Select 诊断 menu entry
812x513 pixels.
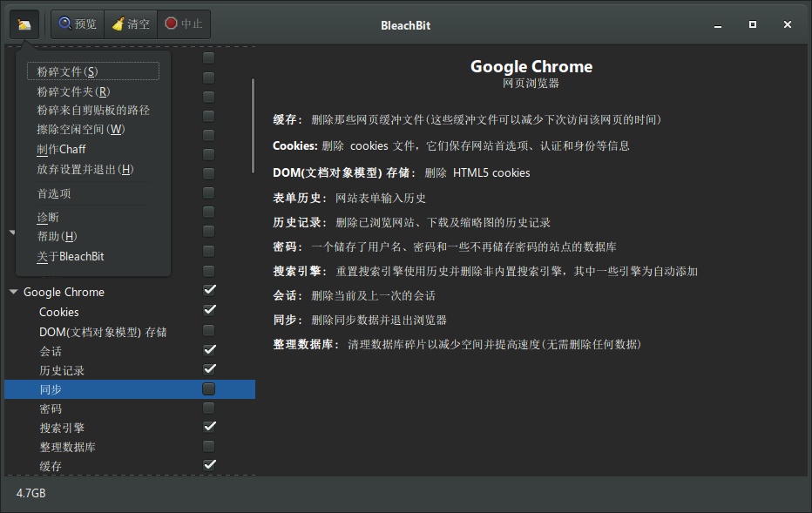[93, 218]
